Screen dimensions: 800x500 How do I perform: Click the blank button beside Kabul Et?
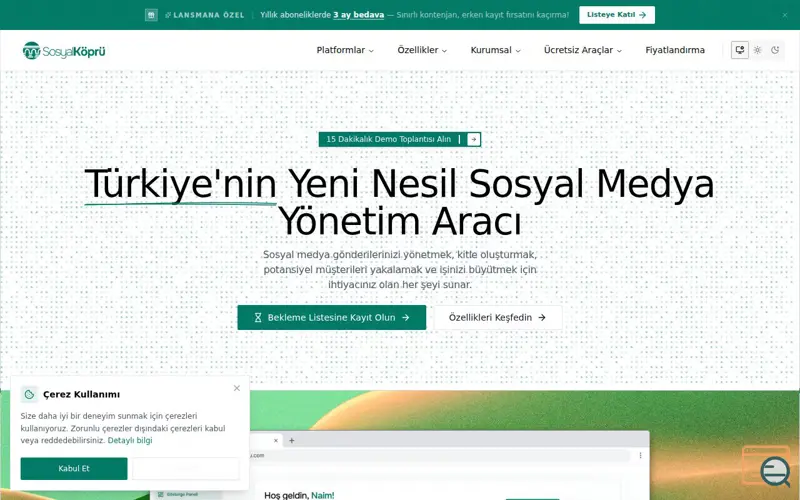(186, 468)
